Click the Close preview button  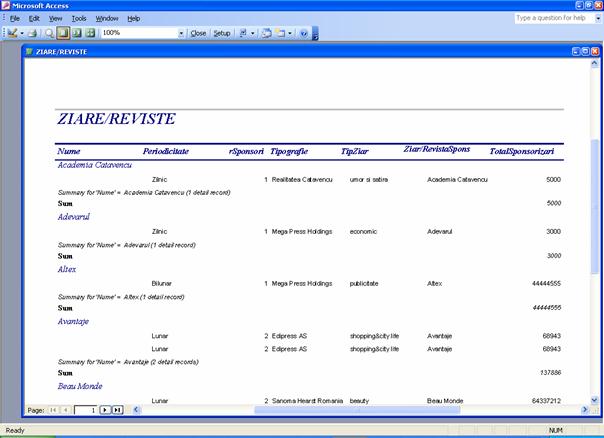click(198, 33)
